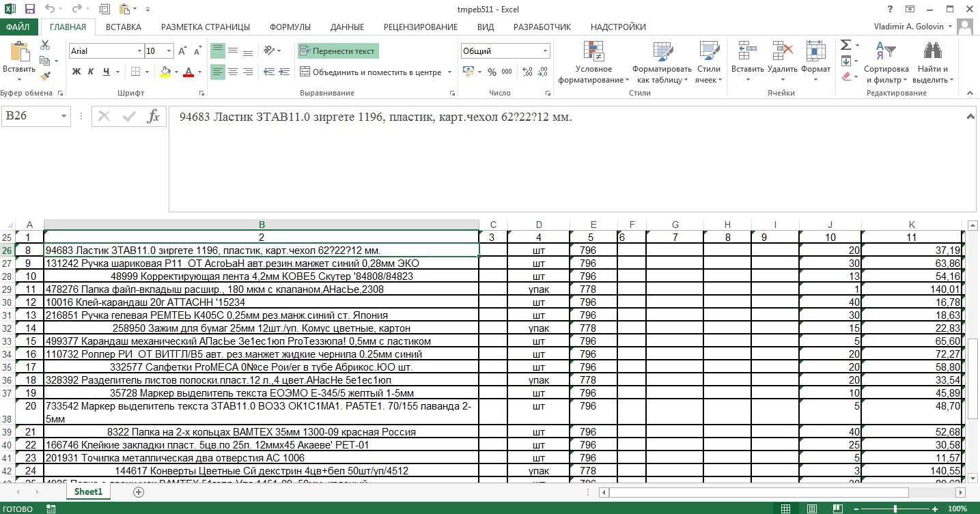Apply comma style (000) format

(507, 72)
